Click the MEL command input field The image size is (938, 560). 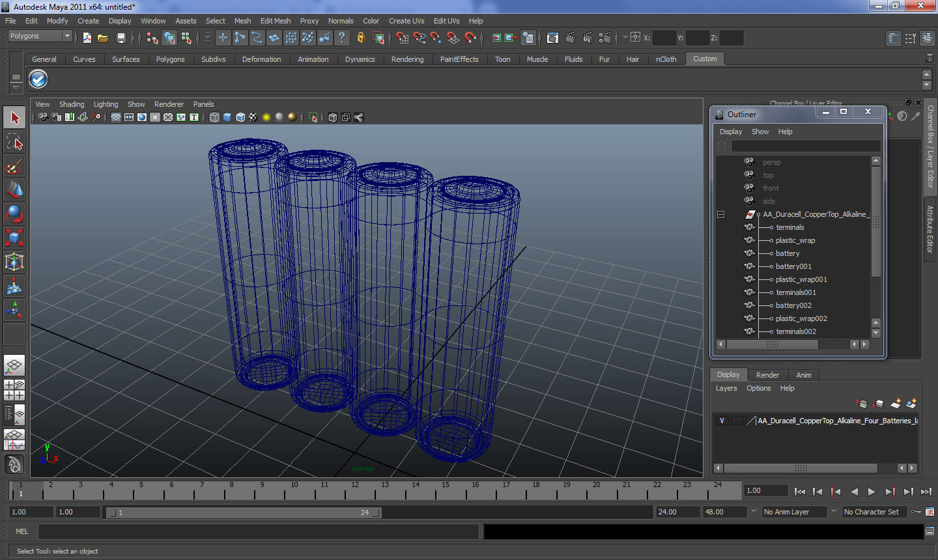tap(259, 531)
